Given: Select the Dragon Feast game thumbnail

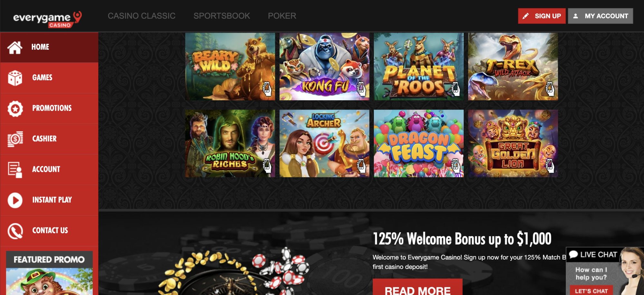Looking at the screenshot, I should click(x=419, y=143).
